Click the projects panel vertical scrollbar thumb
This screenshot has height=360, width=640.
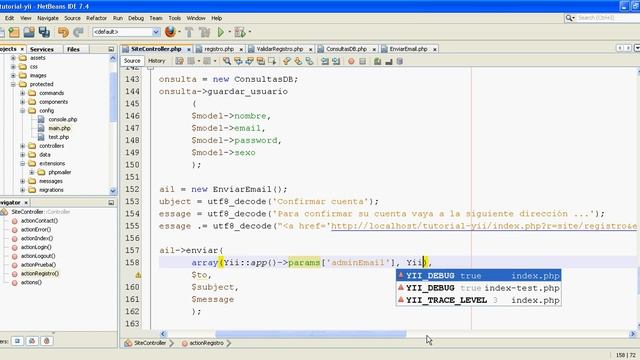(x=113, y=96)
